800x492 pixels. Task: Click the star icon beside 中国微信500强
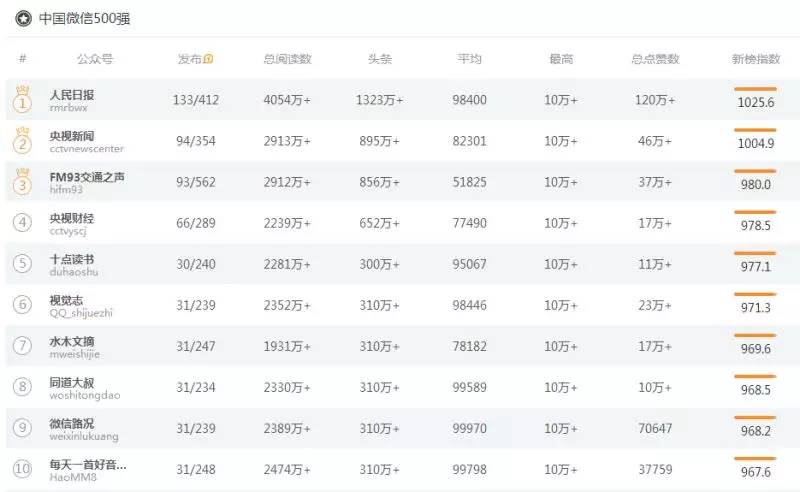click(23, 19)
